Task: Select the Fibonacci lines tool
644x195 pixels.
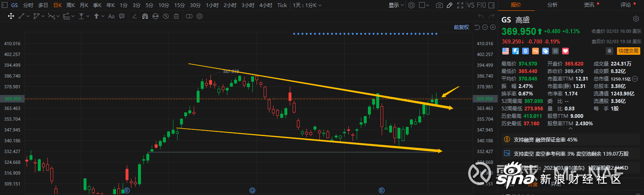Action: (66, 16)
